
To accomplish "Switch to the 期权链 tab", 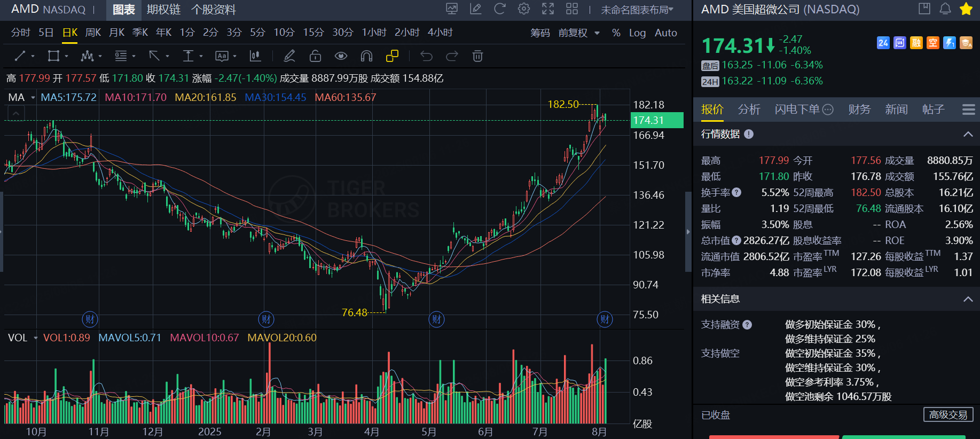I will pos(163,10).
